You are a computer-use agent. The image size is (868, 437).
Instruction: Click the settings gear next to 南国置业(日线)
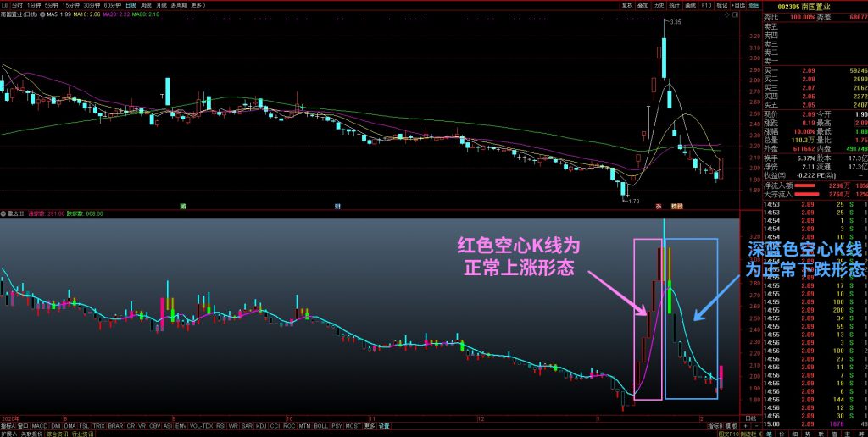[x=42, y=15]
